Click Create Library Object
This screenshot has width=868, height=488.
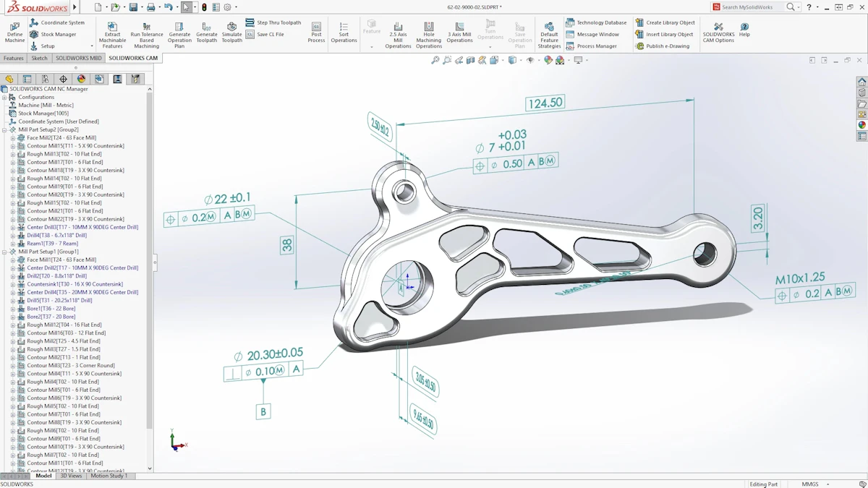point(665,22)
